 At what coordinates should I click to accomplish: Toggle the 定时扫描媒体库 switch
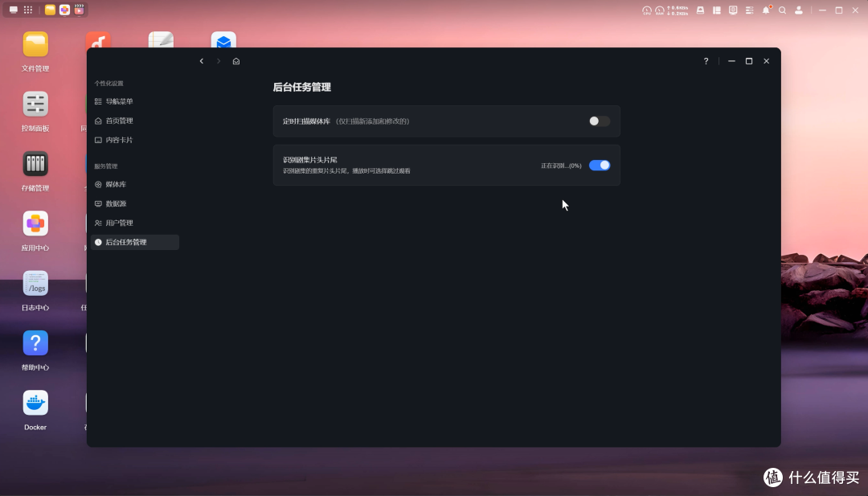click(x=599, y=121)
